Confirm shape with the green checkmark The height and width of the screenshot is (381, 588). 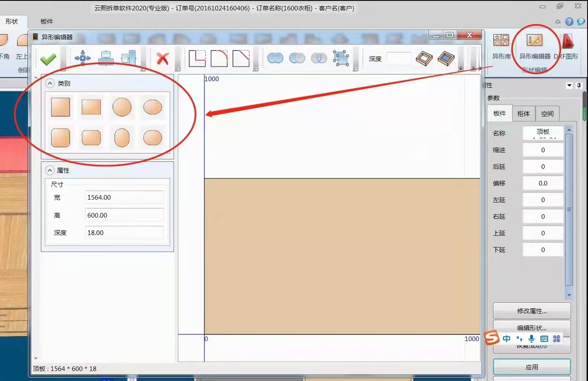coord(48,59)
